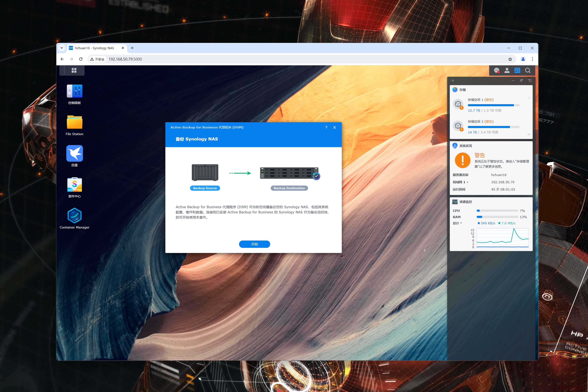Open the DSM search magnifier icon
Screen dimensions: 588x392
(527, 71)
